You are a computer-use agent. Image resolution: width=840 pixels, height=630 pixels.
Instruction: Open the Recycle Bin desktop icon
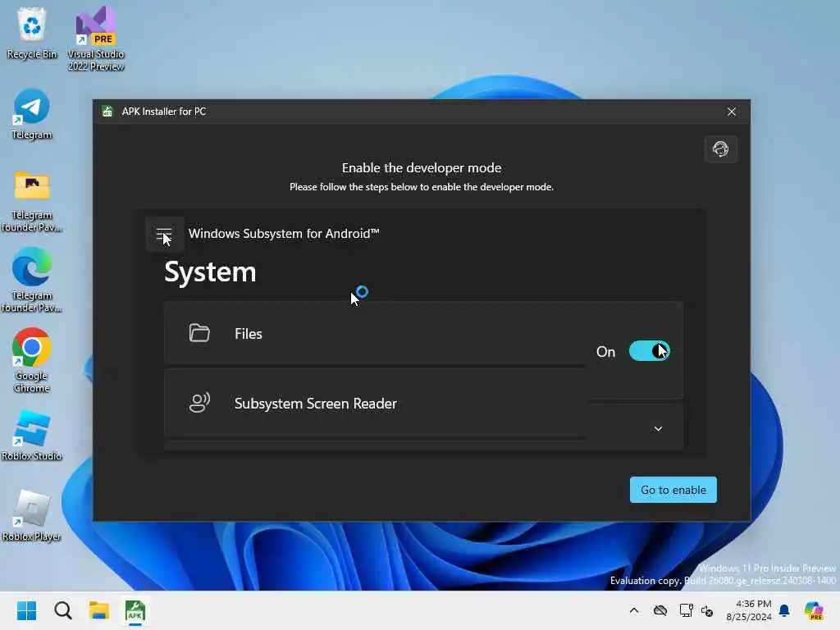click(32, 33)
